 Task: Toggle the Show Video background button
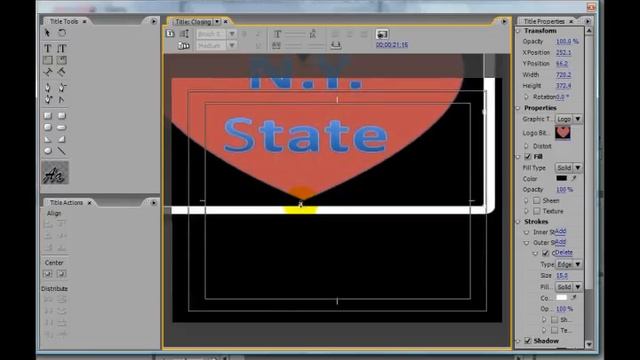(x=382, y=34)
